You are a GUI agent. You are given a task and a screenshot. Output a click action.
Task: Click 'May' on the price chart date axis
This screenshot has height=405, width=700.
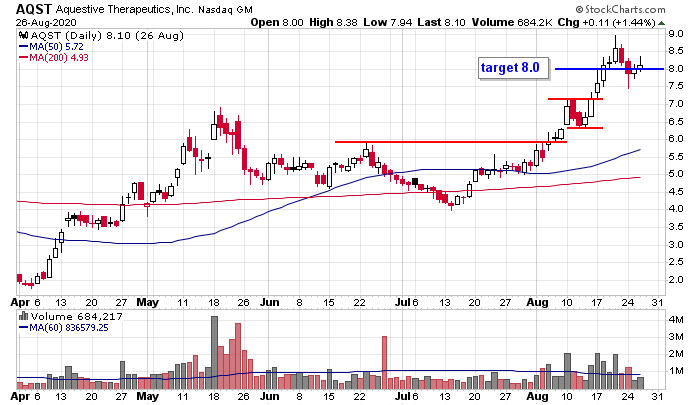click(x=148, y=302)
